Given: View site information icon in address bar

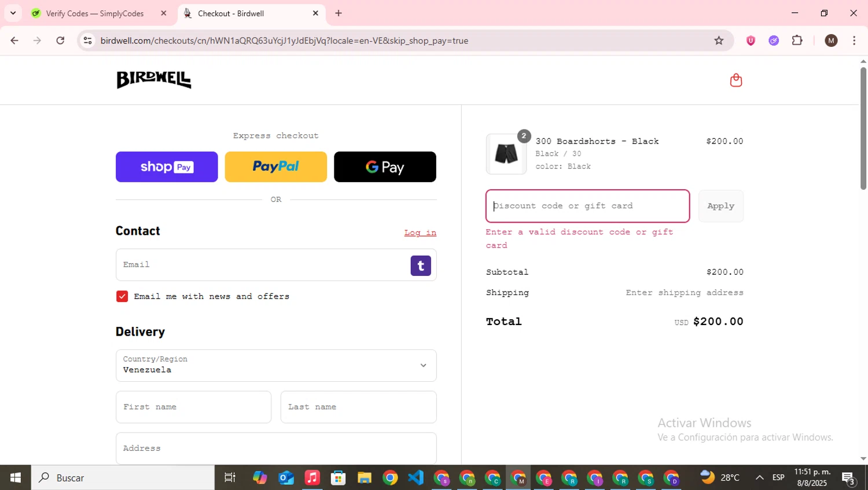Looking at the screenshot, I should pos(88,40).
